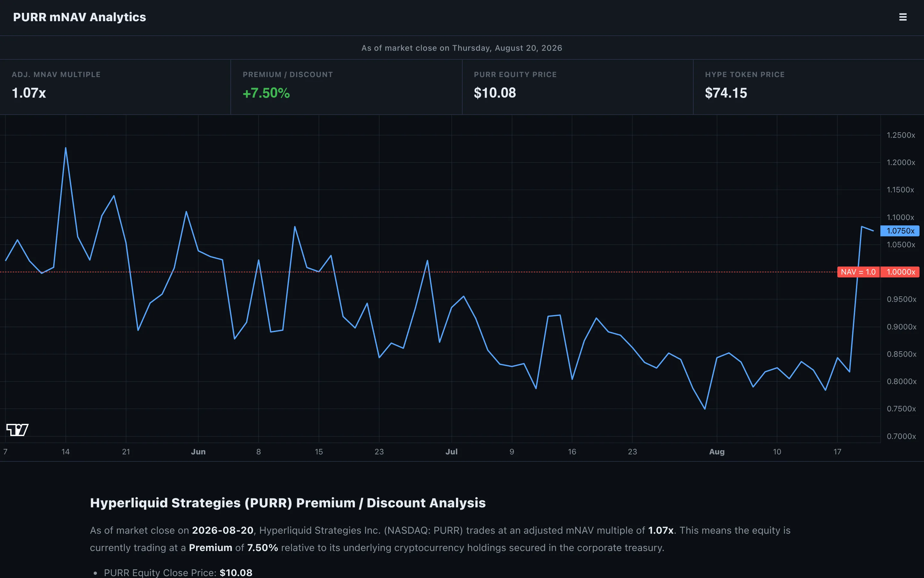924x578 pixels.
Task: Click the Jul label on the time axis
Action: coord(451,452)
